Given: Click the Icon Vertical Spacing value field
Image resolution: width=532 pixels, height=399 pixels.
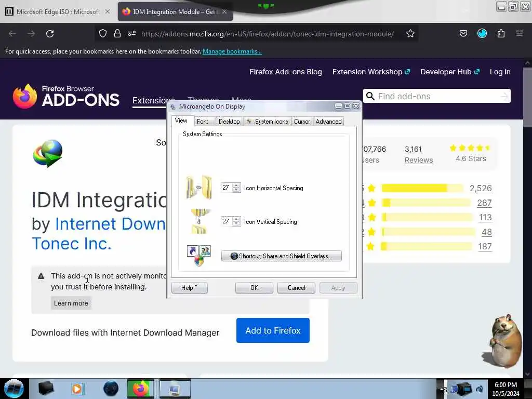Looking at the screenshot, I should [227, 221].
